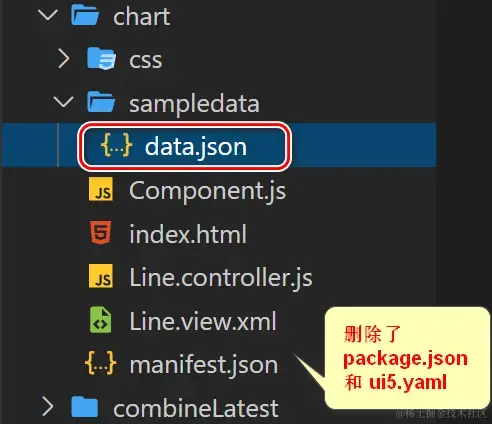Screen dimensions: 492x424
Task: Click the data.json curly-braces icon
Action: [116, 145]
